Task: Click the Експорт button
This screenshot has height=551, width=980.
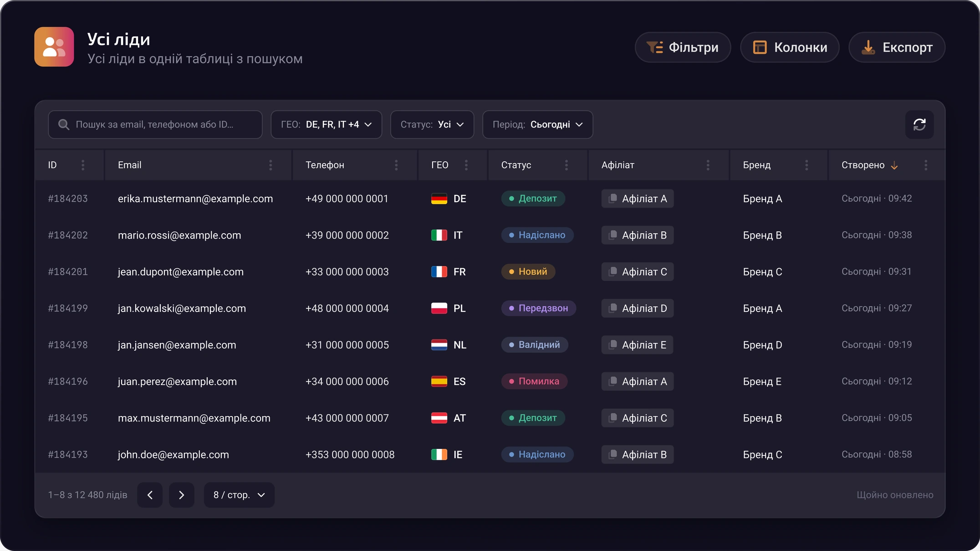Action: click(897, 47)
